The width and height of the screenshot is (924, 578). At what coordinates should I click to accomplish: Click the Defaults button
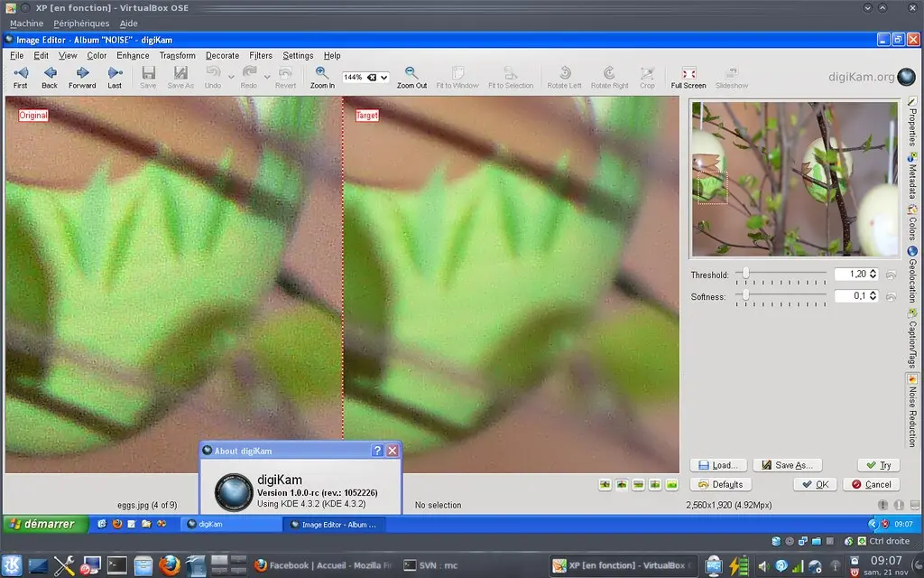721,484
